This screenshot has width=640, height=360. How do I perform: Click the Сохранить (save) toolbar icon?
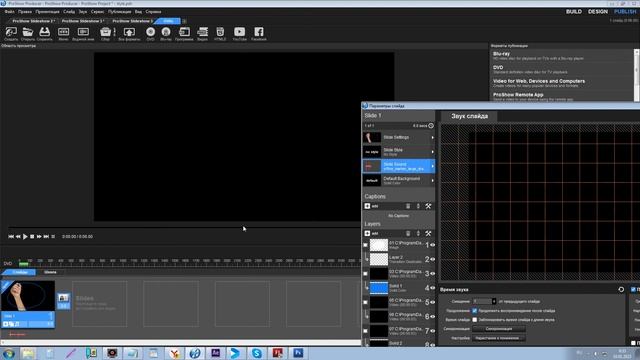[x=44, y=32]
